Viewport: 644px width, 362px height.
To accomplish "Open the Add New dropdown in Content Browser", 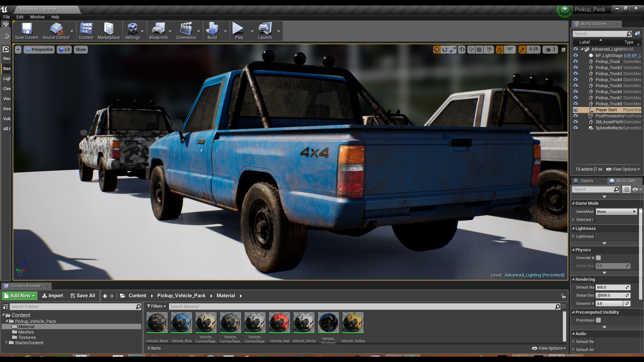I will click(19, 296).
